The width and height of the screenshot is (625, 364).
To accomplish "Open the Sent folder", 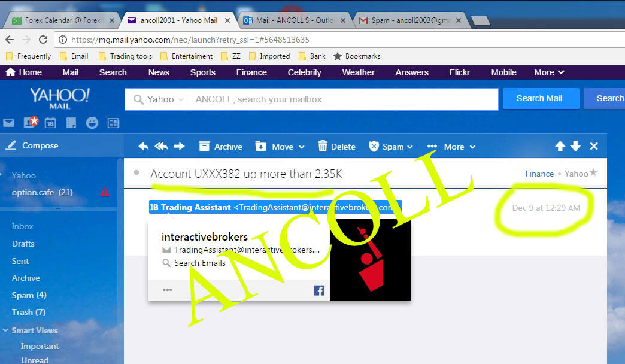I will click(x=20, y=261).
